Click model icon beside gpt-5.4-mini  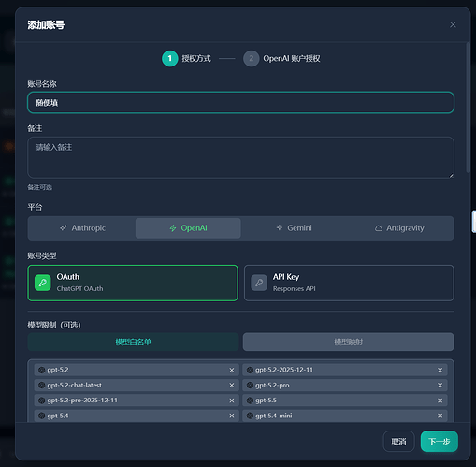250,416
